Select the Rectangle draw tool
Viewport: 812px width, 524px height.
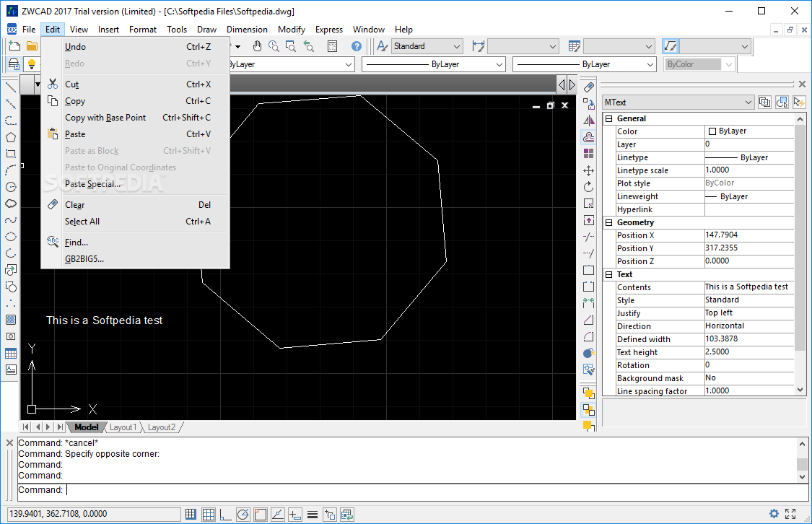(x=10, y=154)
